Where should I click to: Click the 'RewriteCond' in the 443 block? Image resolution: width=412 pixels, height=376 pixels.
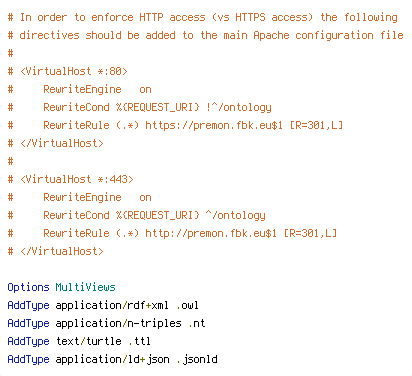76,215
